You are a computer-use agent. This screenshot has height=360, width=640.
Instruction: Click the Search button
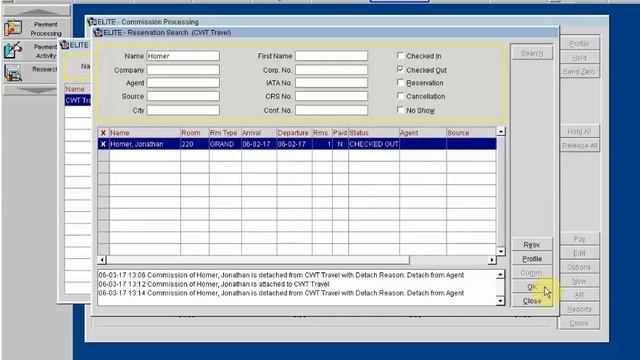point(532,53)
